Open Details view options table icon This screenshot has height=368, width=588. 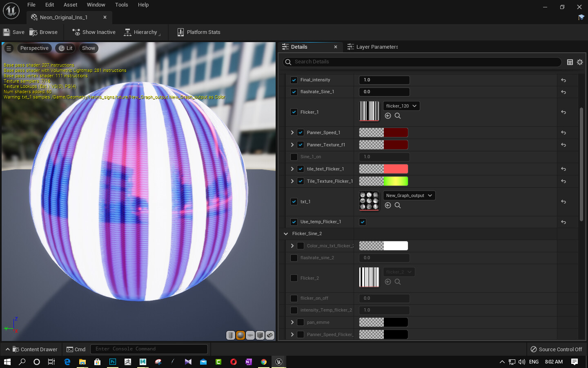[570, 62]
